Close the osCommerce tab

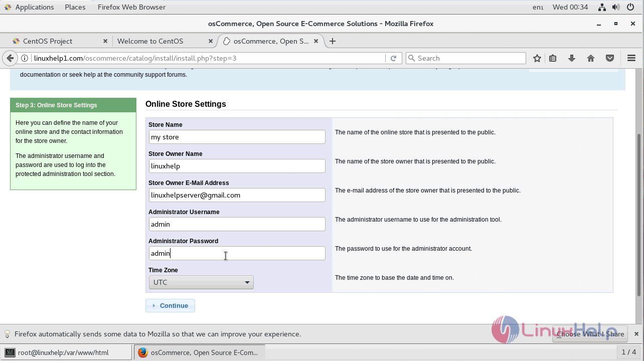coord(316,41)
